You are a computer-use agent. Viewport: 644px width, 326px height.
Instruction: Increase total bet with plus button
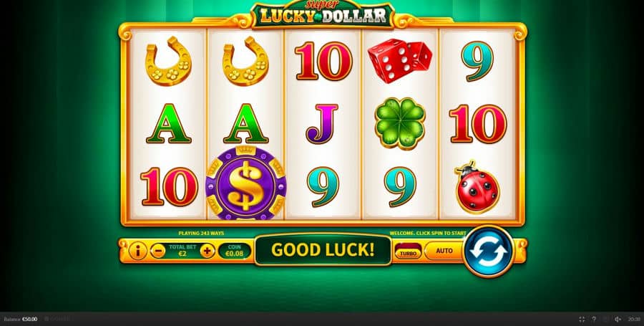pos(208,251)
